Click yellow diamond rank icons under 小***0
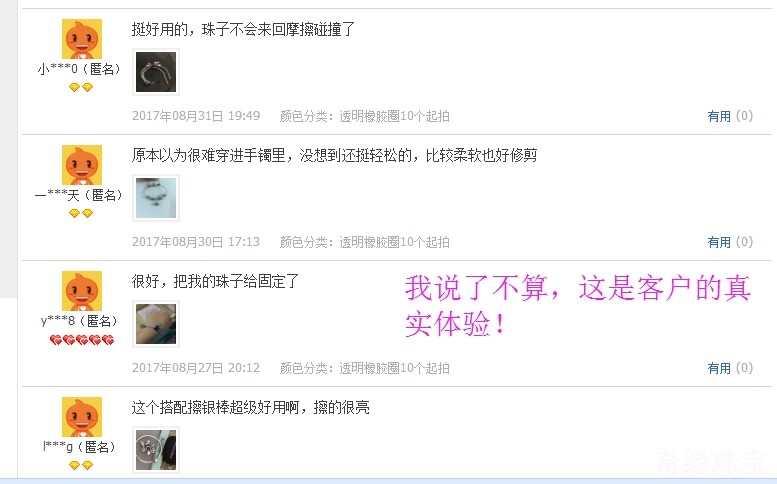 pyautogui.click(x=81, y=88)
